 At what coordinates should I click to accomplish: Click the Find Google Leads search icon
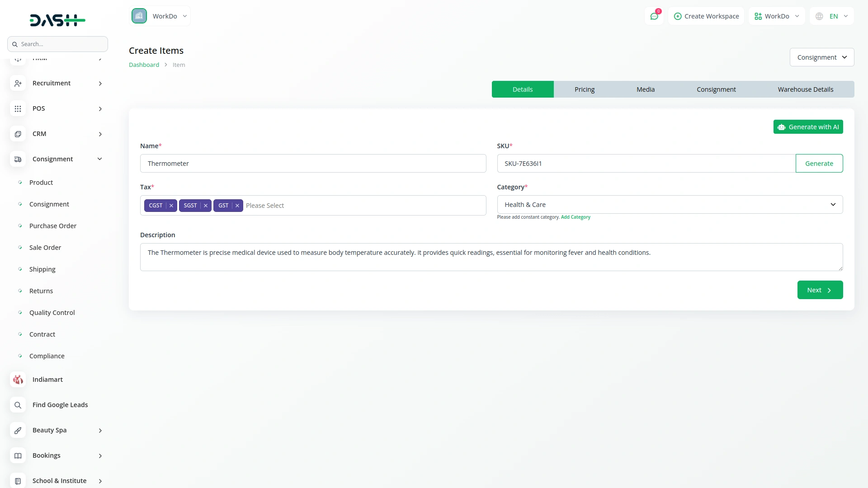(18, 405)
